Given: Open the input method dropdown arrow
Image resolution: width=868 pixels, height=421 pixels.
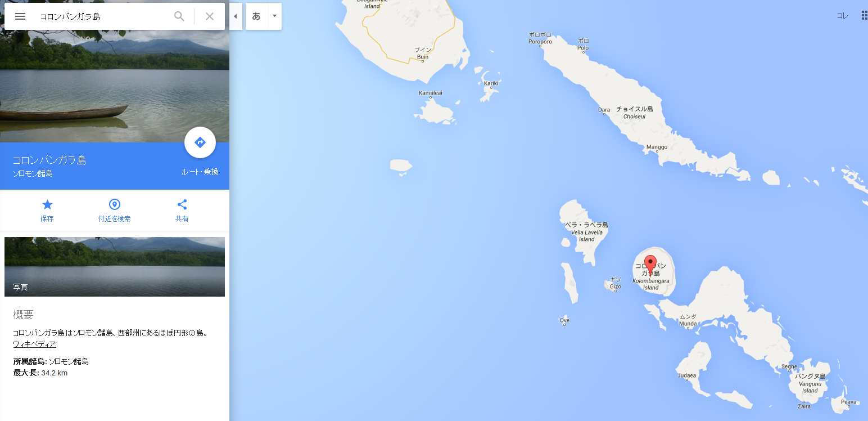Looking at the screenshot, I should pyautogui.click(x=274, y=16).
